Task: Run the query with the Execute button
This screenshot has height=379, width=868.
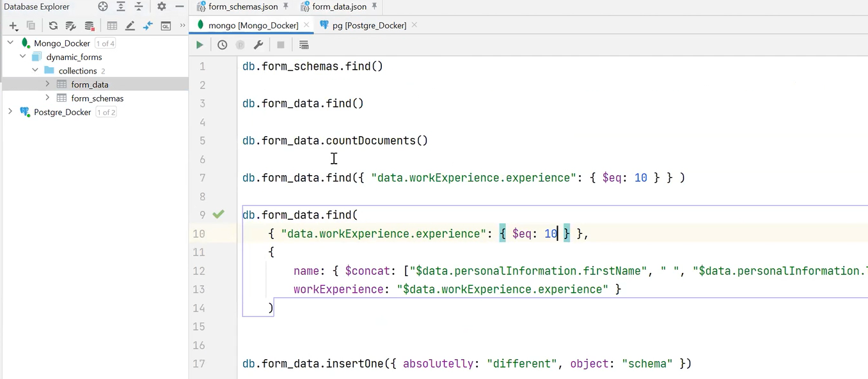Action: pos(200,45)
